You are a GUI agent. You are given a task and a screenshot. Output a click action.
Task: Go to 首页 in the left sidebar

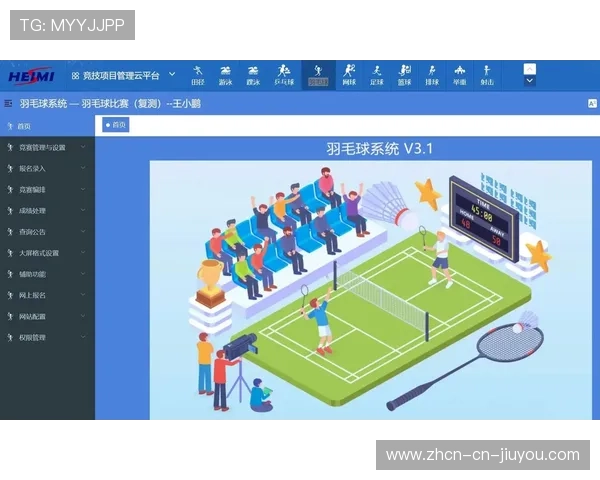[25, 126]
